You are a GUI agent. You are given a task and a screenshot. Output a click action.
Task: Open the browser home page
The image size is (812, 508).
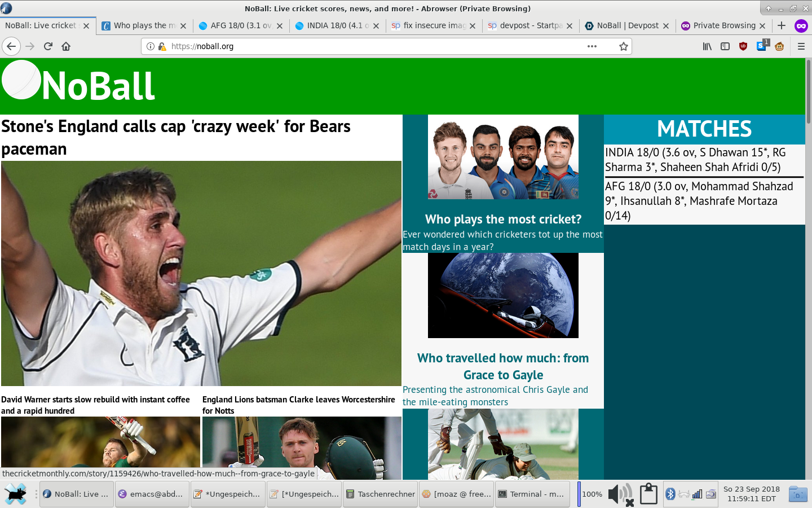[66, 46]
